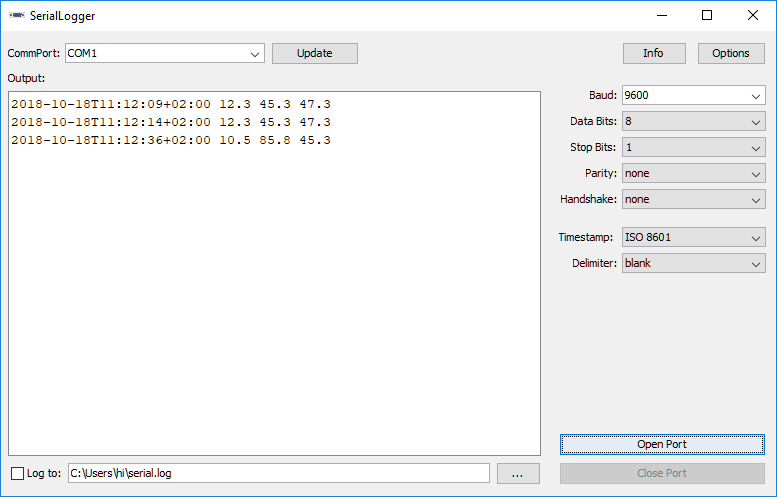
Task: Click the Update button
Action: click(315, 54)
